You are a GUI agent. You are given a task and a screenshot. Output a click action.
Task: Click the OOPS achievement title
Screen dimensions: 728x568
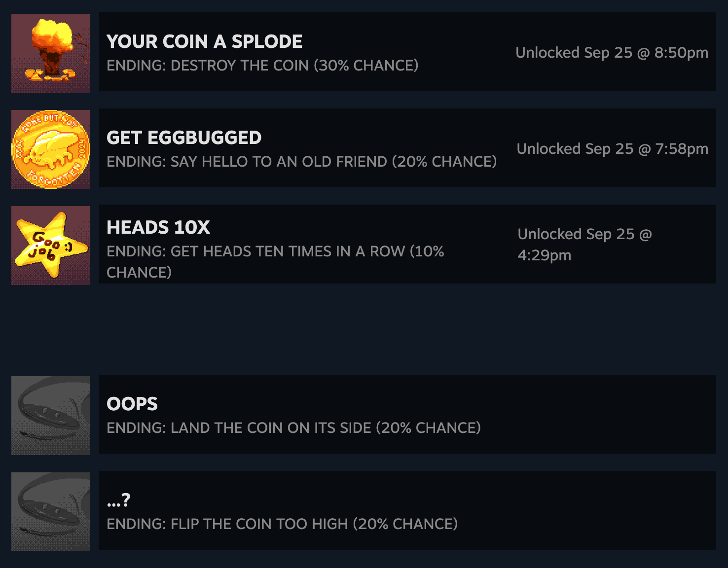pos(132,404)
